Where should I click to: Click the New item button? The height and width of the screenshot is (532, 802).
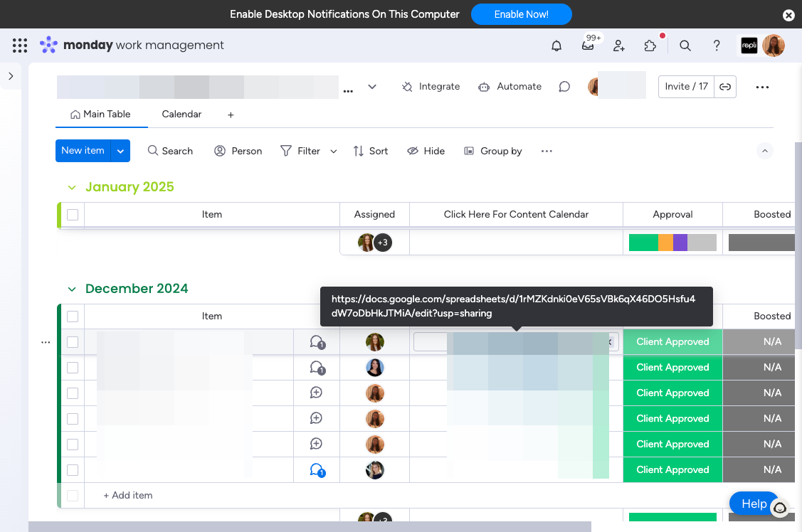(x=83, y=151)
